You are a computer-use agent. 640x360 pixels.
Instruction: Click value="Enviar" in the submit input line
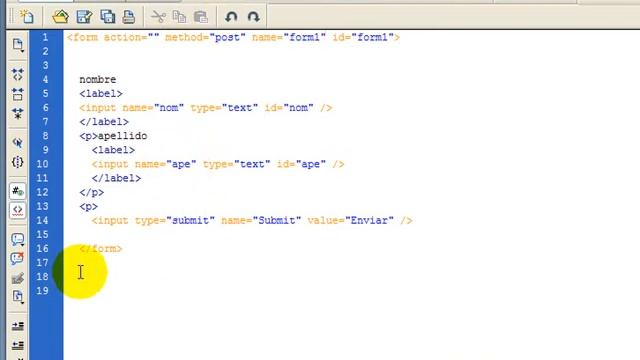(351, 220)
